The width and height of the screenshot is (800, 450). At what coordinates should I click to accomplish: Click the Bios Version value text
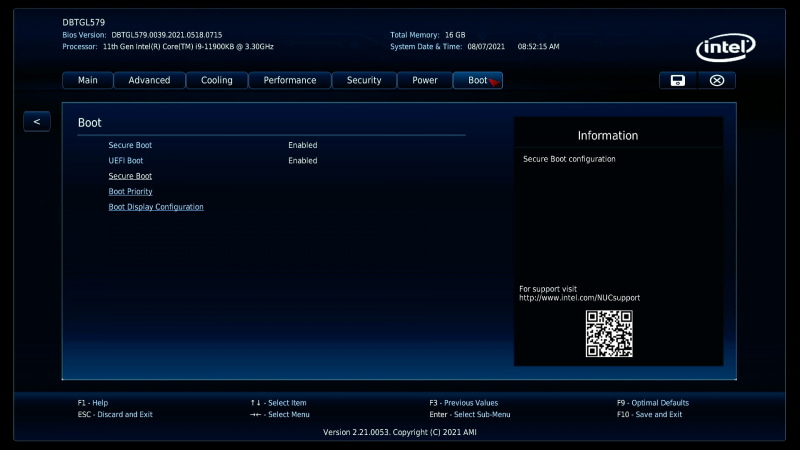[x=167, y=35]
